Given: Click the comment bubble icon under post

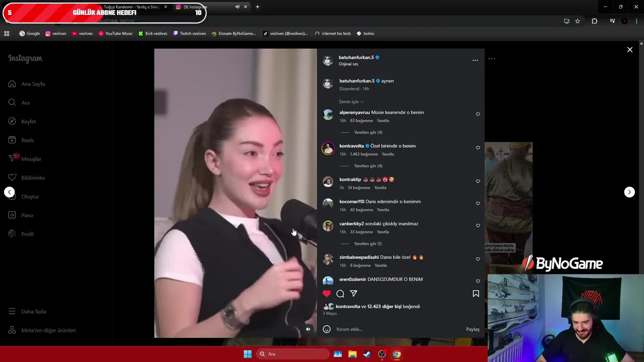Looking at the screenshot, I should coord(340,294).
